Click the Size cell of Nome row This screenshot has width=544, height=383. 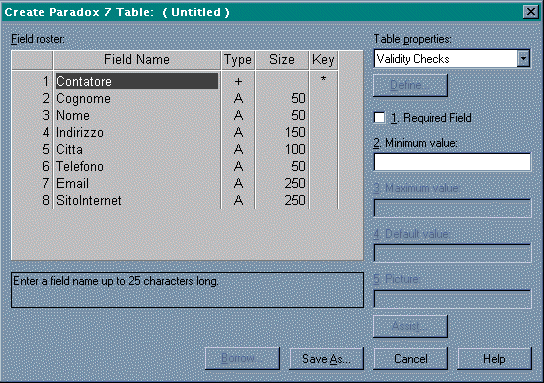[282, 116]
